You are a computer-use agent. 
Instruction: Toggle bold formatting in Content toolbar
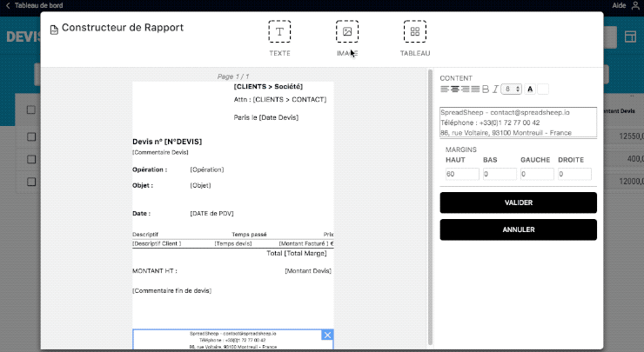(486, 89)
